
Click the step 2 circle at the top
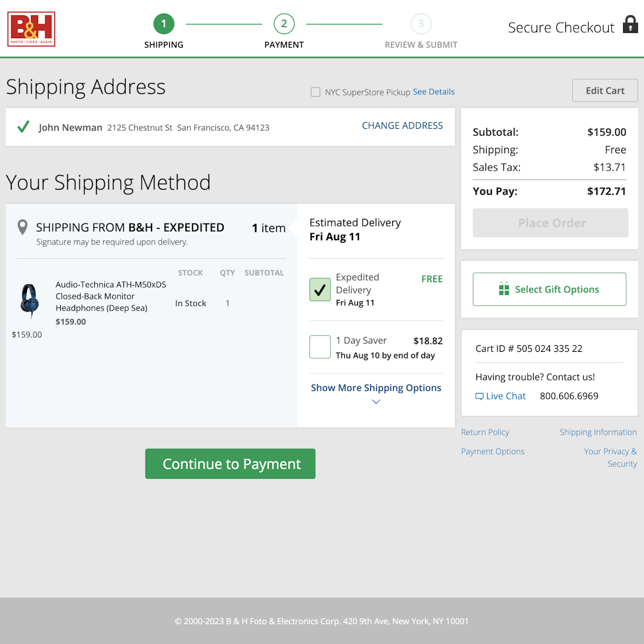point(284,24)
